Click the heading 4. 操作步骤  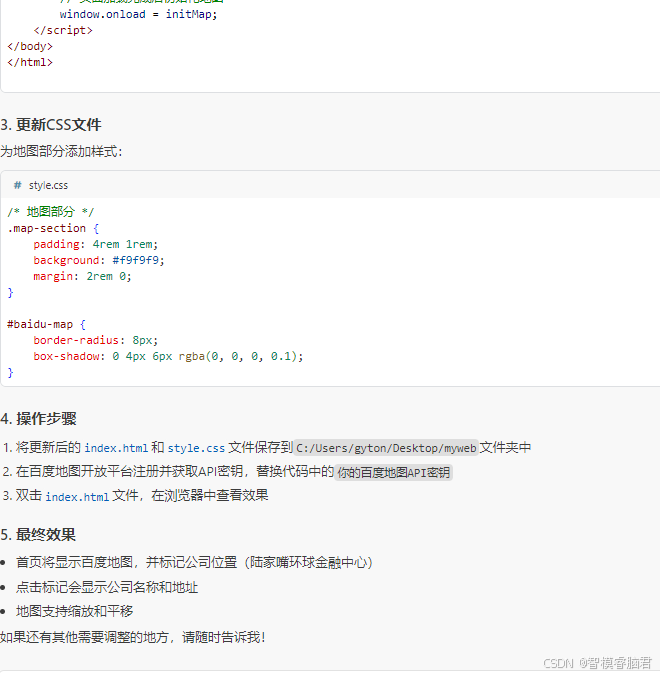[38, 418]
